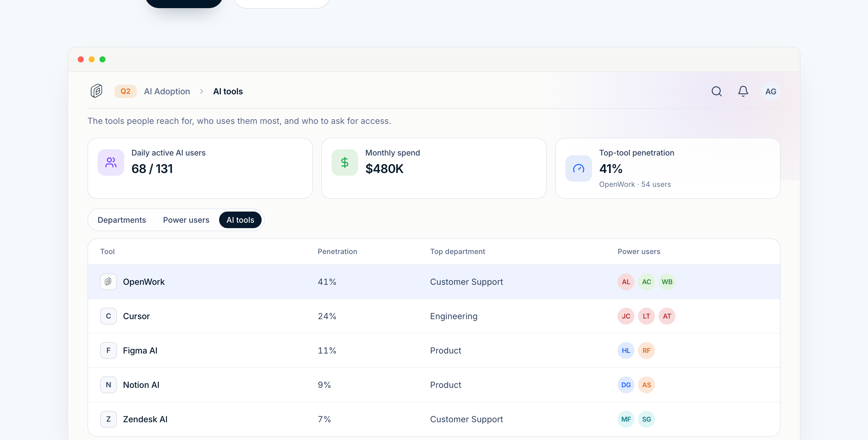The width and height of the screenshot is (868, 440).
Task: Switch to the Power users tab
Action: click(x=186, y=220)
